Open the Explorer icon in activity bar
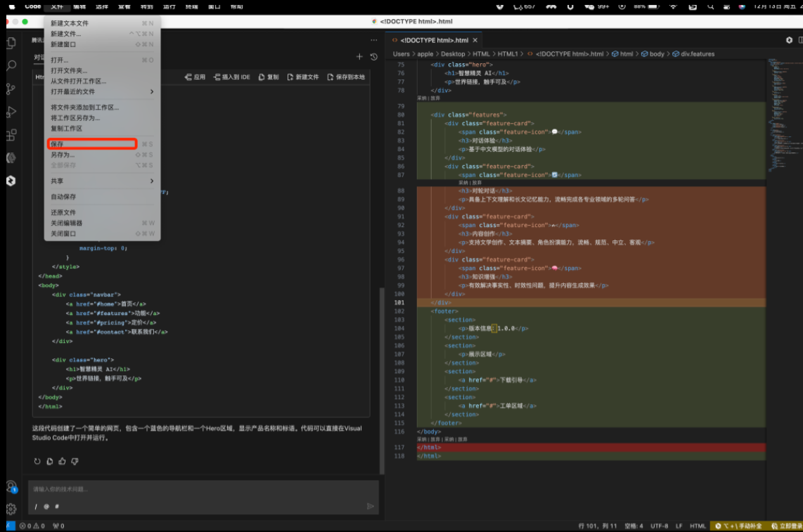Image resolution: width=803 pixels, height=532 pixels. point(11,43)
